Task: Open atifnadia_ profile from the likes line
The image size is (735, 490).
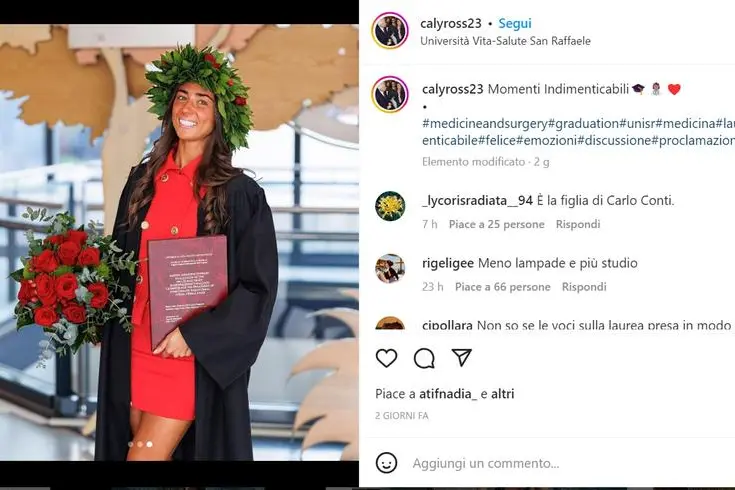Action: [x=448, y=394]
